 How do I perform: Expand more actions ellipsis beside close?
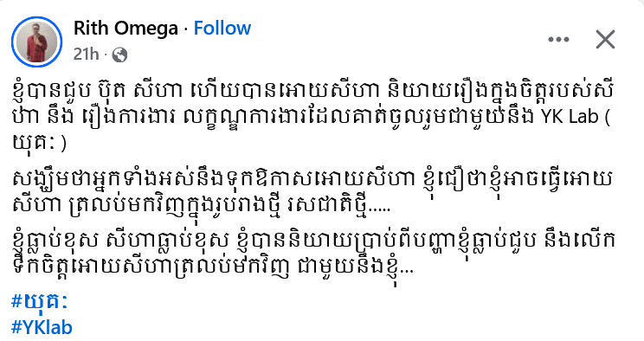(x=558, y=40)
